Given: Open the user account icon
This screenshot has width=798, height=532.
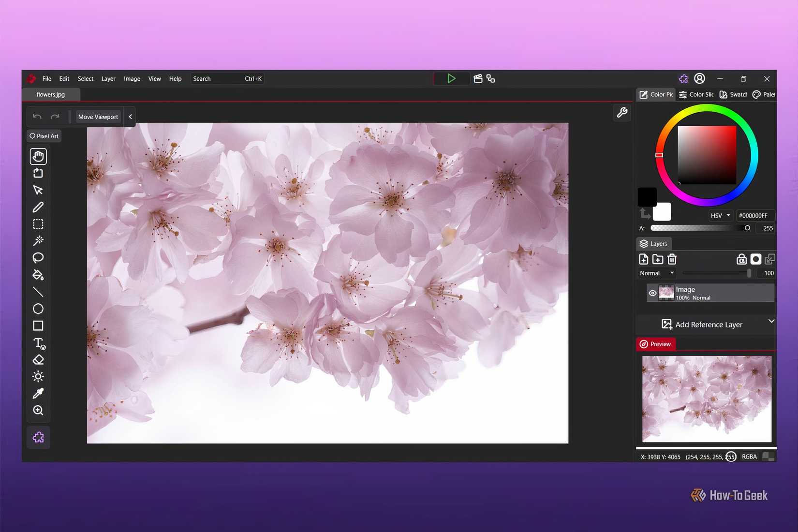Looking at the screenshot, I should coord(699,78).
